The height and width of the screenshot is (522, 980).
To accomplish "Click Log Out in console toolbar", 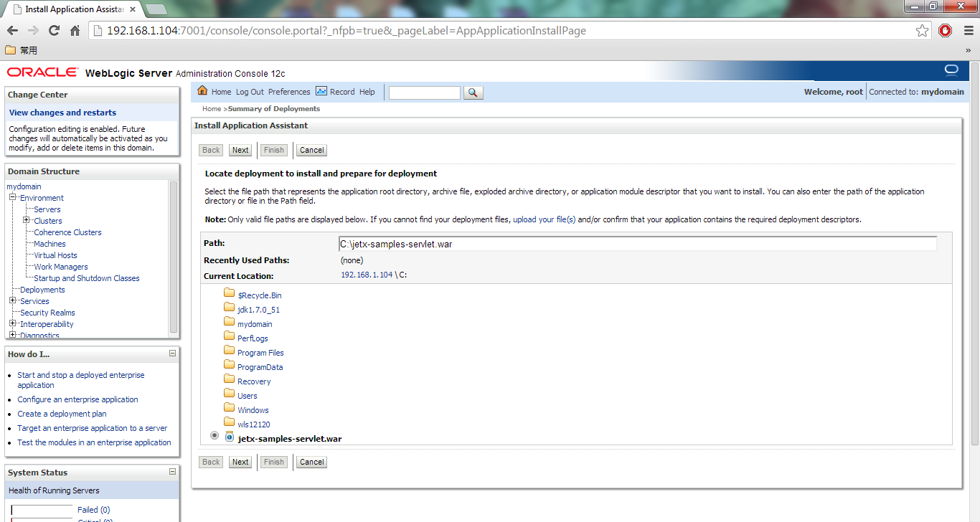I will point(250,92).
